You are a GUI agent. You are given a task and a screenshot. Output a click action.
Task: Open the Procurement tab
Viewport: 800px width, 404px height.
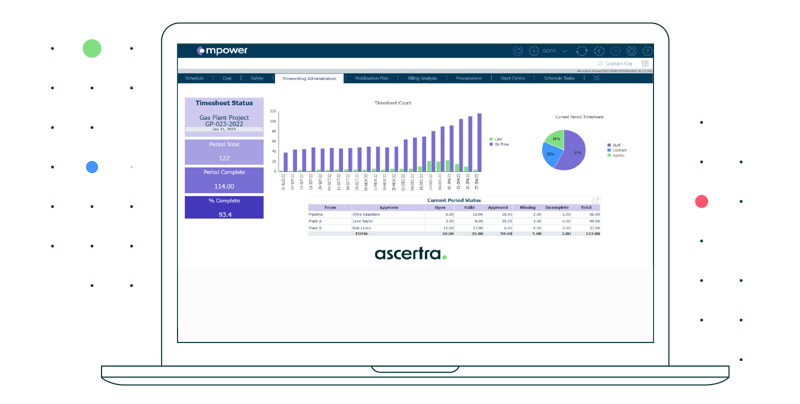coord(469,78)
